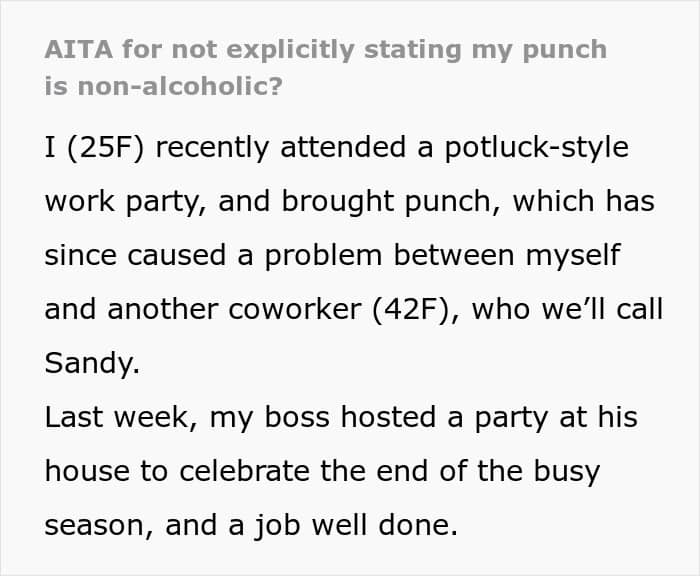Click the word 'coworker'

[295, 309]
